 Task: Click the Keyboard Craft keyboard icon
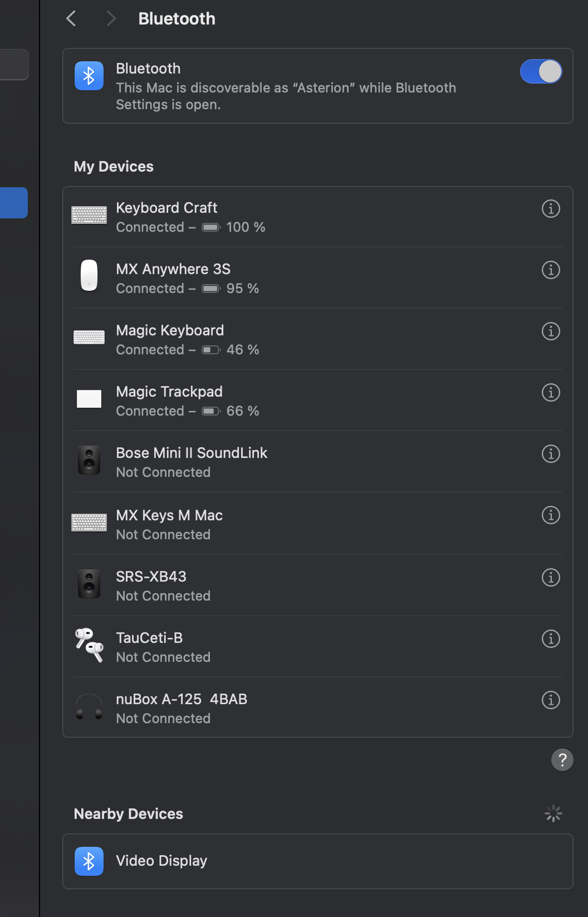tap(89, 215)
